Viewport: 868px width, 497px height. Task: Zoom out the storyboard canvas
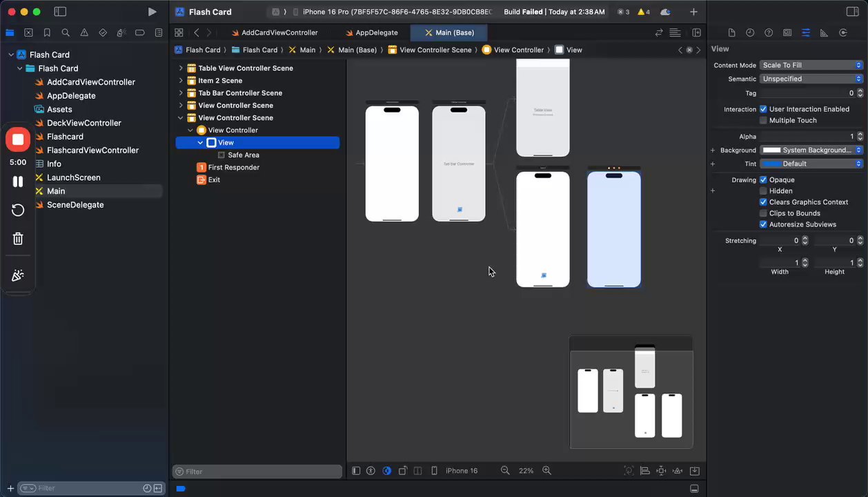505,471
